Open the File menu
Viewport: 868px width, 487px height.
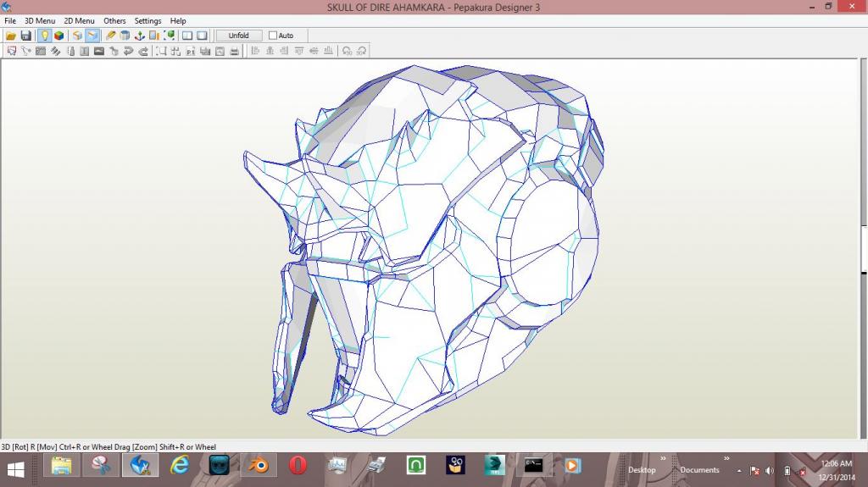point(10,20)
